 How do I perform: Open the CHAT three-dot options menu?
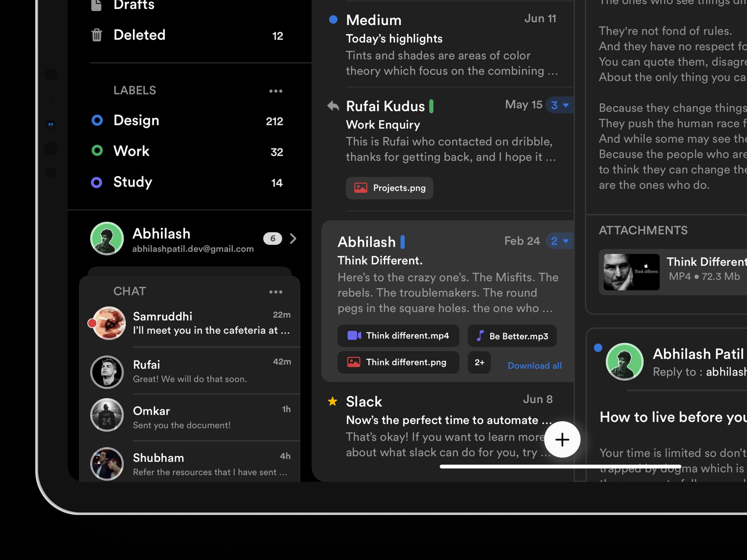click(276, 292)
